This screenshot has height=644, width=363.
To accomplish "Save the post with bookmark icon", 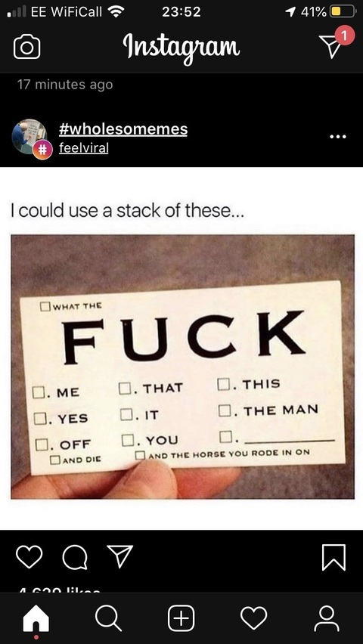I will coord(334,557).
